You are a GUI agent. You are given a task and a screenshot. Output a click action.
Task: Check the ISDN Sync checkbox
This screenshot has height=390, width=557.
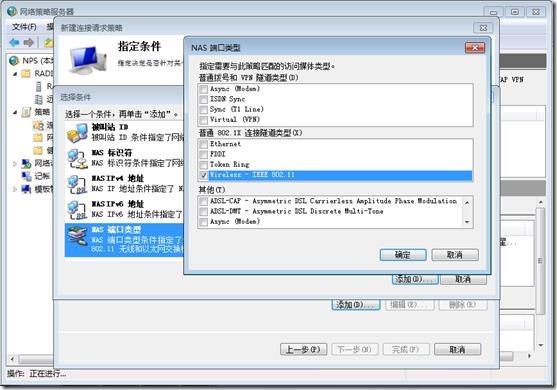[204, 99]
